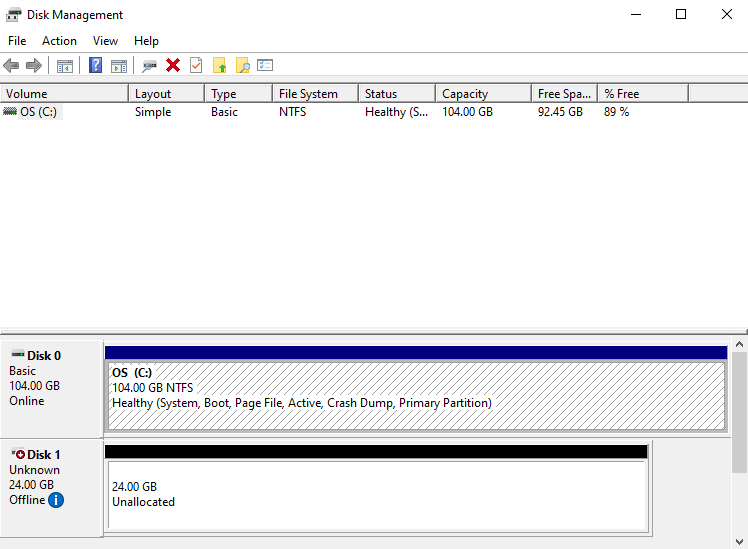Sort by the Capacity column header

(482, 94)
